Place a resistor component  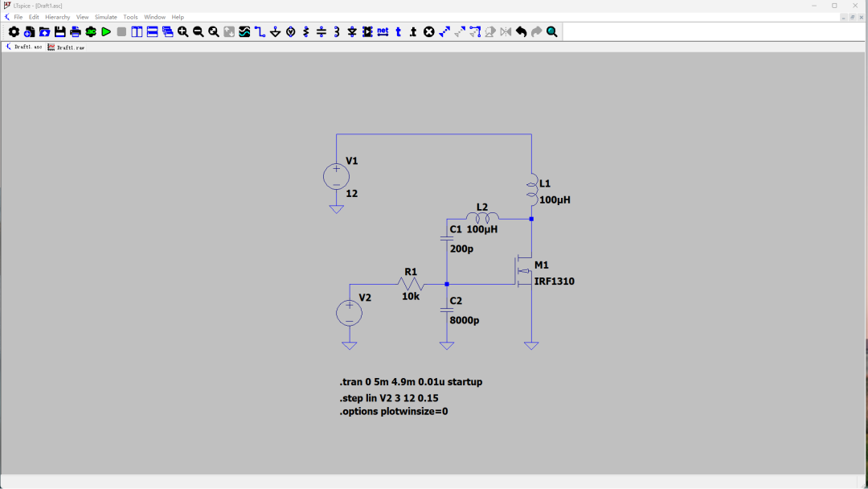point(306,32)
